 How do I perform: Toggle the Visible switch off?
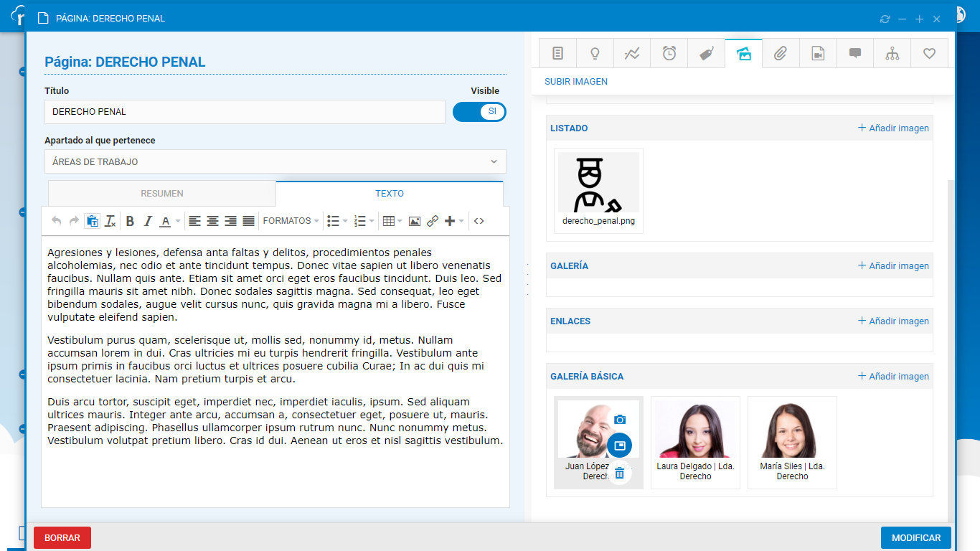tap(479, 112)
